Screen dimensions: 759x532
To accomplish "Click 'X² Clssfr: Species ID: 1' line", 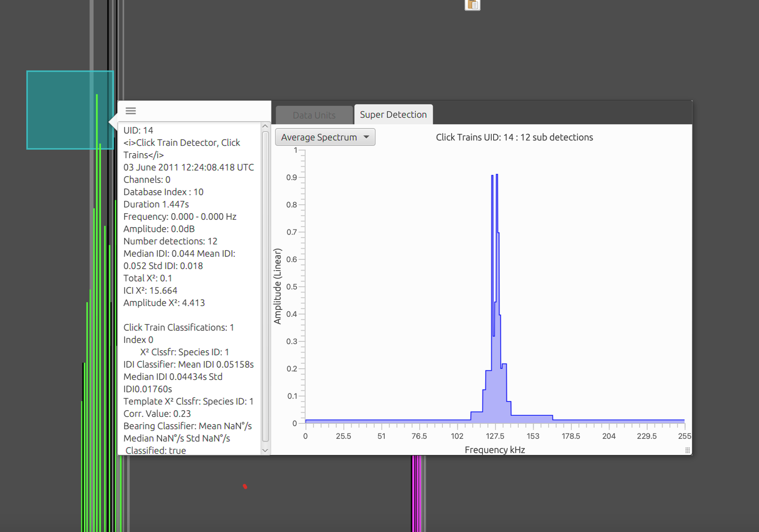I will 184,352.
